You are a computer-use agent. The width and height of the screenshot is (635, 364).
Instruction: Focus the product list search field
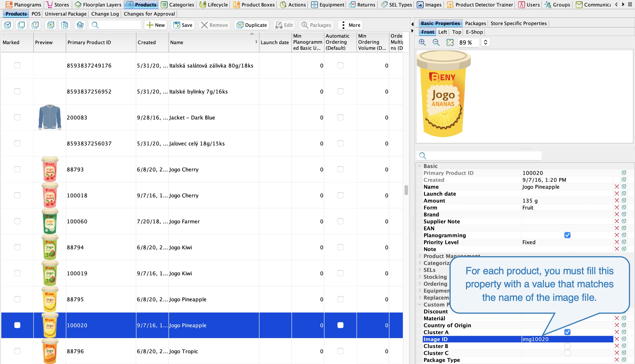pos(115,25)
